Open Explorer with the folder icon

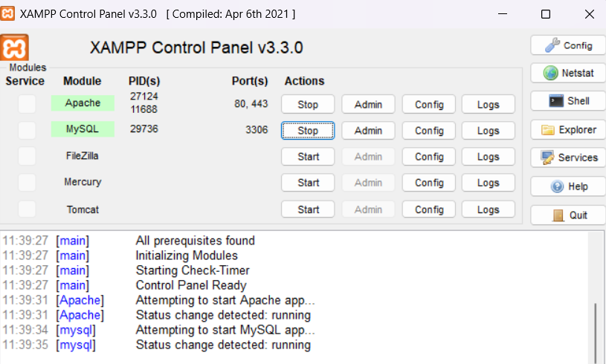point(567,130)
